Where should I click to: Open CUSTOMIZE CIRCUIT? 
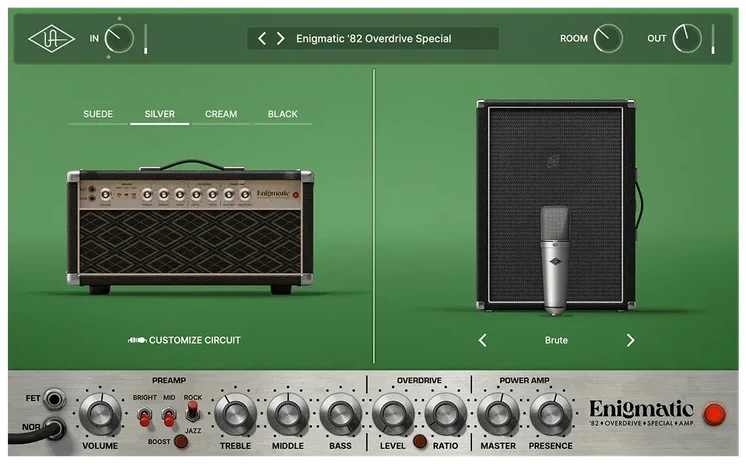(x=184, y=340)
